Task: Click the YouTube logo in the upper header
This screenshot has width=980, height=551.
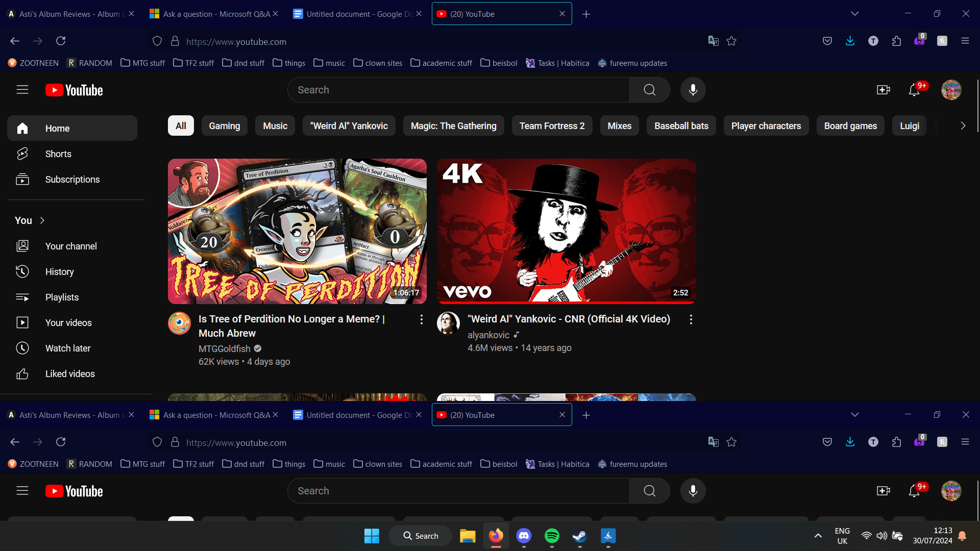Action: (x=74, y=90)
